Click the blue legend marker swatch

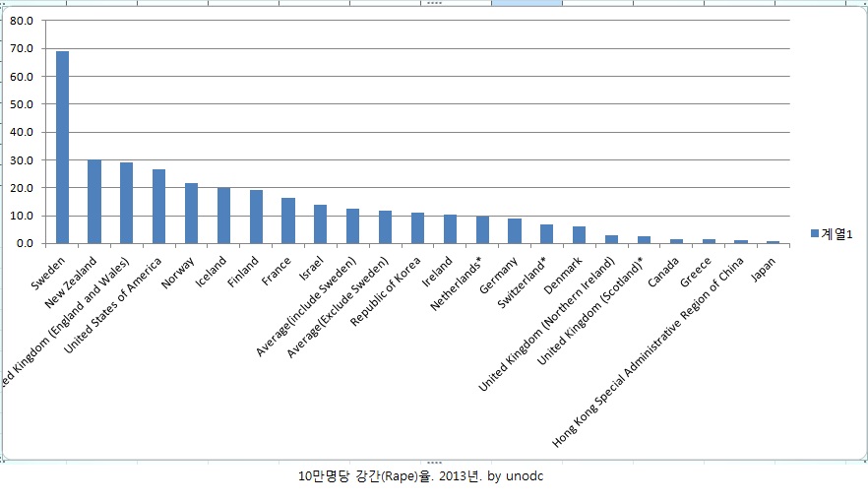pyautogui.click(x=814, y=233)
